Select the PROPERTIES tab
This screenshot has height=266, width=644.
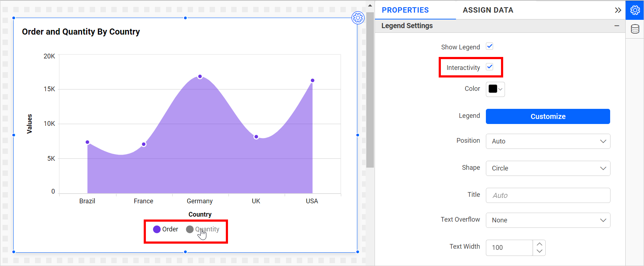point(405,10)
